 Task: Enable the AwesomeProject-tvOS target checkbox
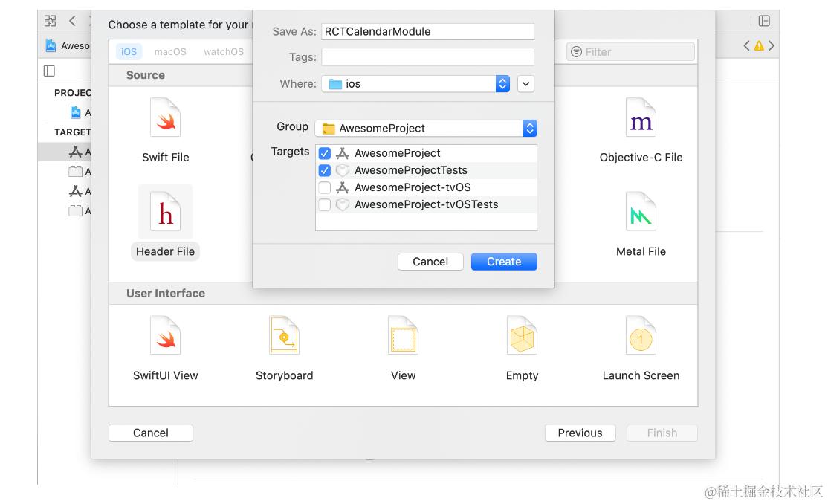pyautogui.click(x=325, y=187)
